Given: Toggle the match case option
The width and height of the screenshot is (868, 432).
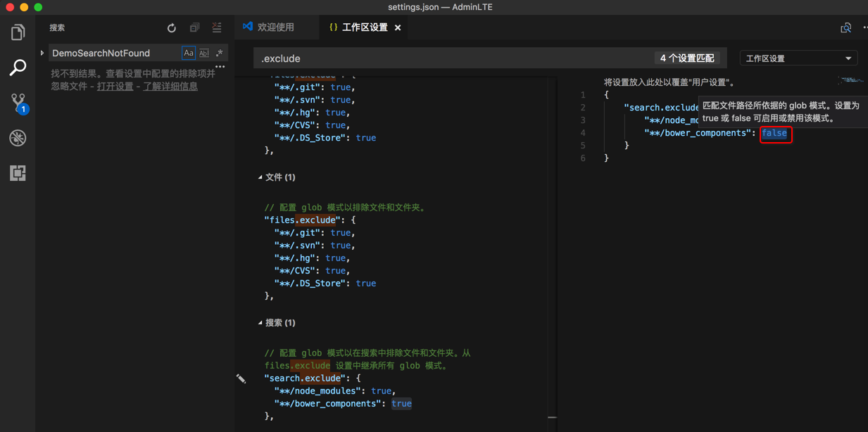Looking at the screenshot, I should pyautogui.click(x=188, y=53).
